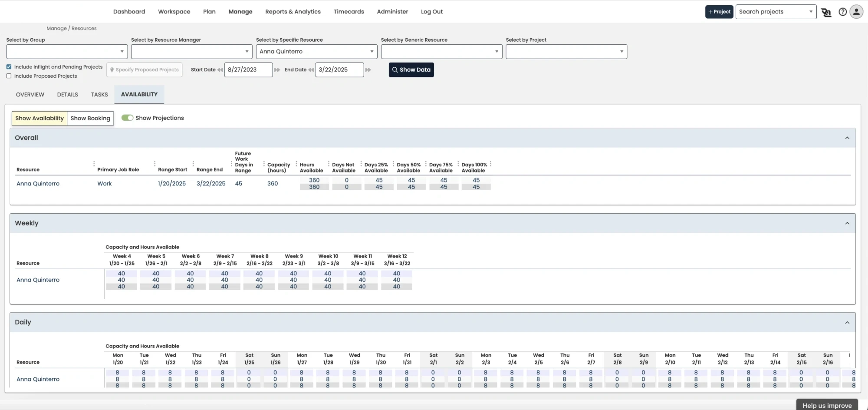
Task: Open Select by Group dropdown
Action: pyautogui.click(x=67, y=51)
